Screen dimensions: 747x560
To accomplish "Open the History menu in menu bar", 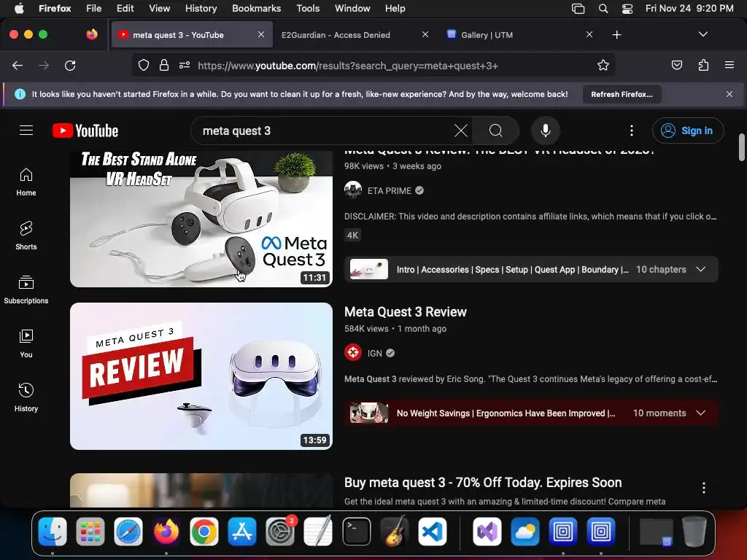I will (201, 9).
